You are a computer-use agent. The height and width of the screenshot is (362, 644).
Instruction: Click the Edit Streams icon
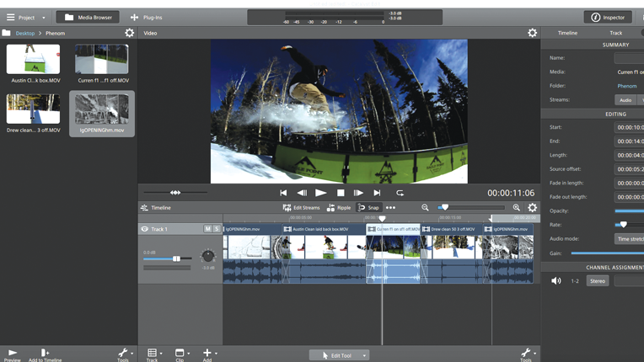(x=287, y=208)
